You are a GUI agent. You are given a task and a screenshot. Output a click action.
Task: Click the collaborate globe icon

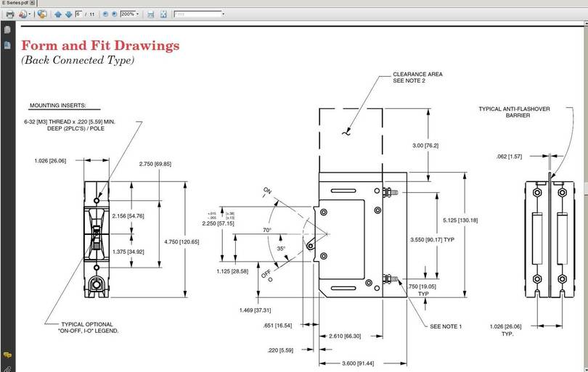coord(42,15)
